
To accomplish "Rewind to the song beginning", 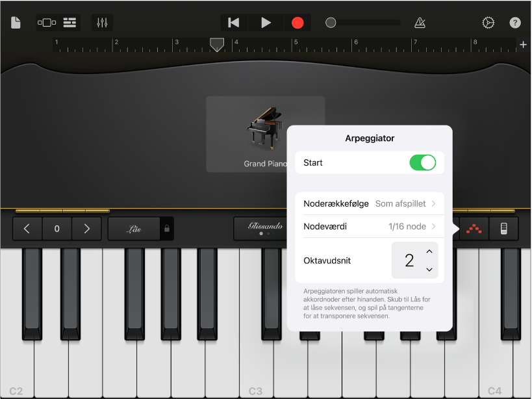I will pos(233,22).
